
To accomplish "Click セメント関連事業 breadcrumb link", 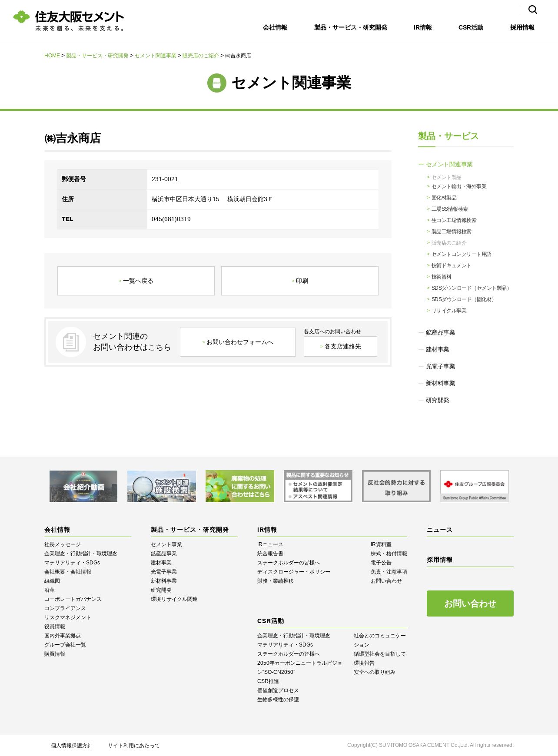I will pyautogui.click(x=156, y=56).
